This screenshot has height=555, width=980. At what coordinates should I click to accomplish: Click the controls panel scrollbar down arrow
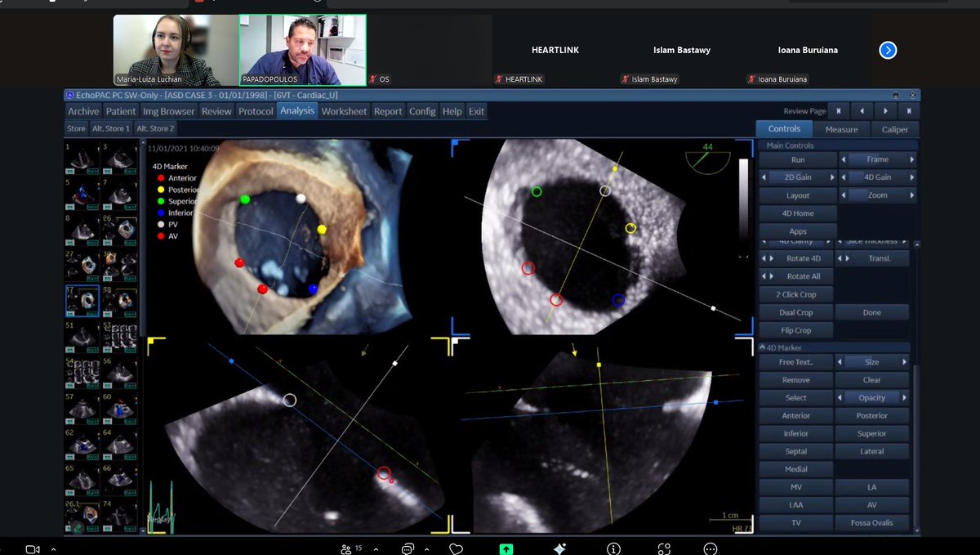click(916, 530)
